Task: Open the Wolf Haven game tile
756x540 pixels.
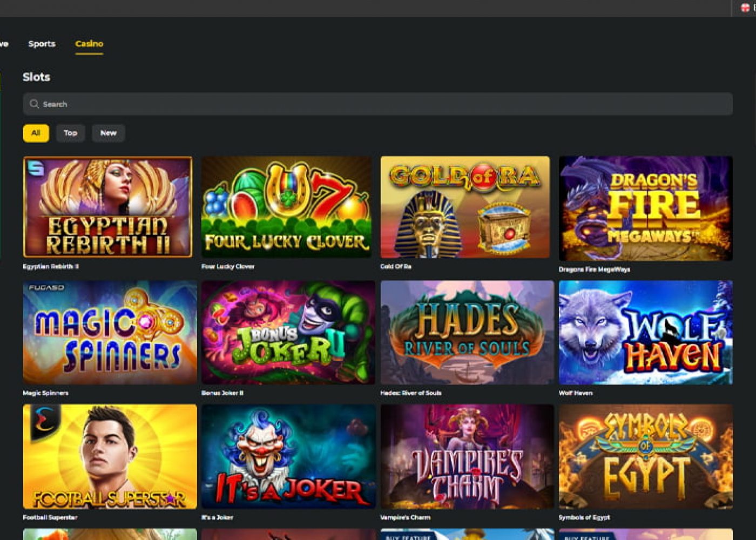Action: coord(645,332)
